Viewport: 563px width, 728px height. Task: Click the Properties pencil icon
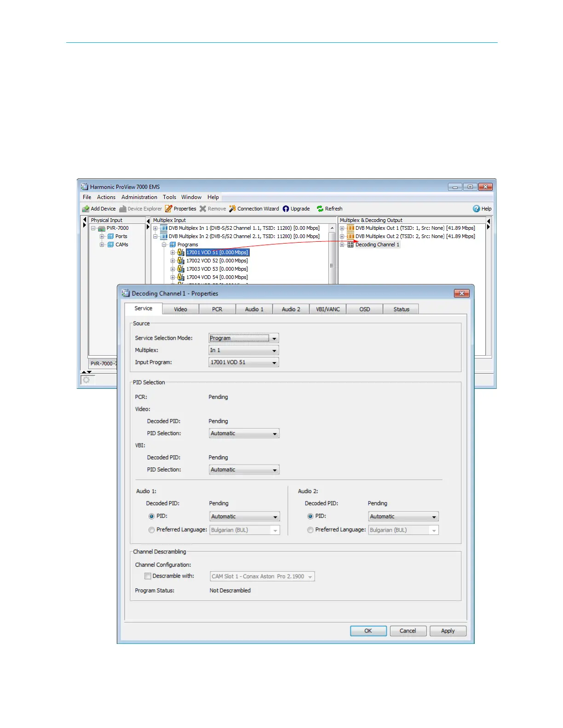tap(169, 209)
